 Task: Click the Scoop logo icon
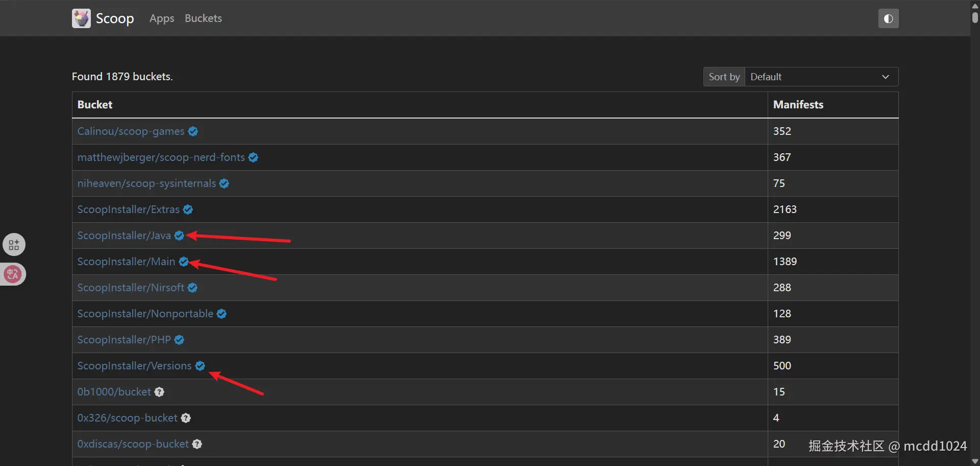pos(81,18)
